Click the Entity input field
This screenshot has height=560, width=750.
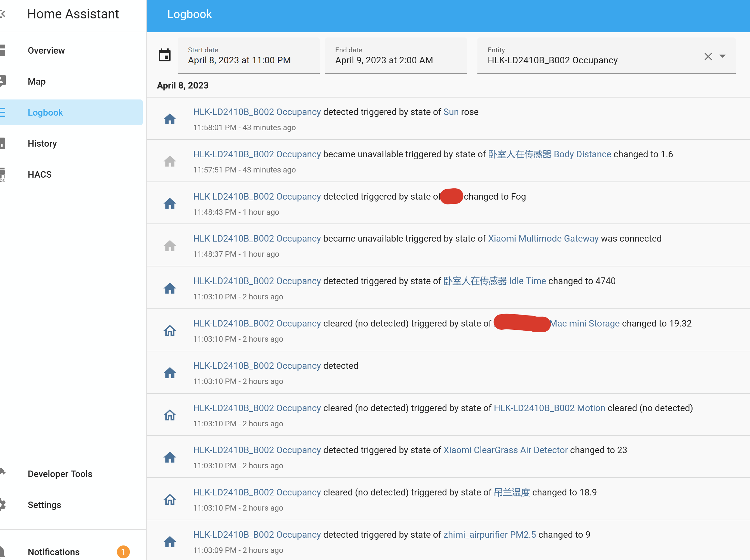click(x=577, y=60)
